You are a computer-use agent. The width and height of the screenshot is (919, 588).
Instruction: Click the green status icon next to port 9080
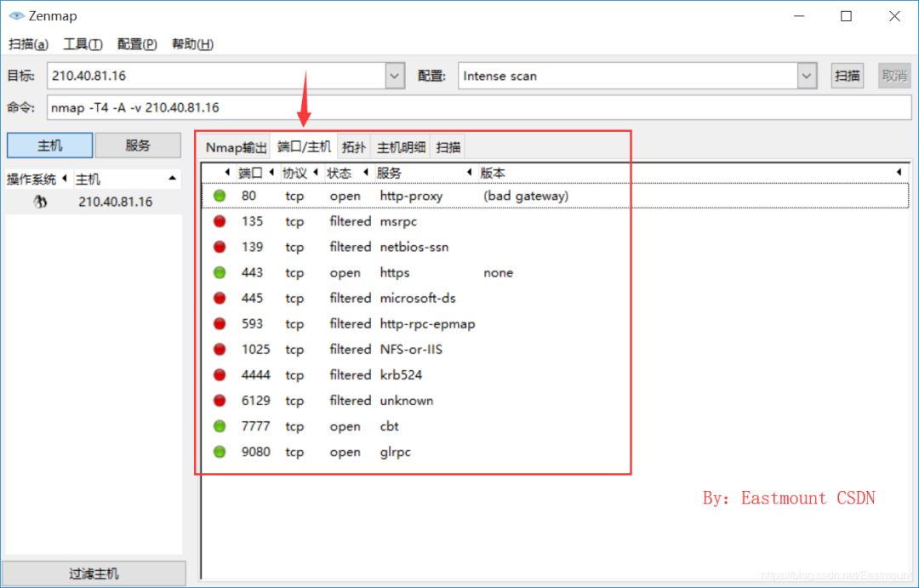(x=220, y=452)
